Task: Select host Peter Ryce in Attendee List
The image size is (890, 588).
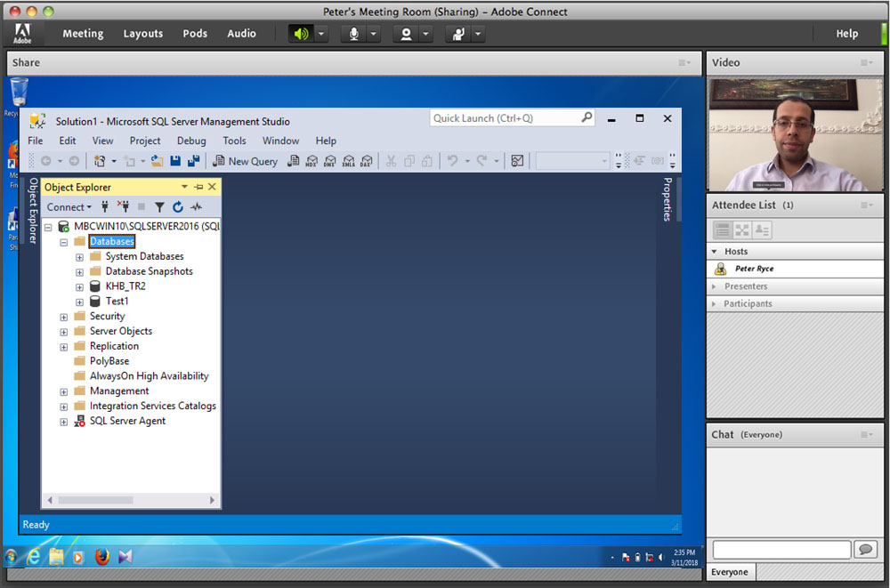Action: point(795,269)
